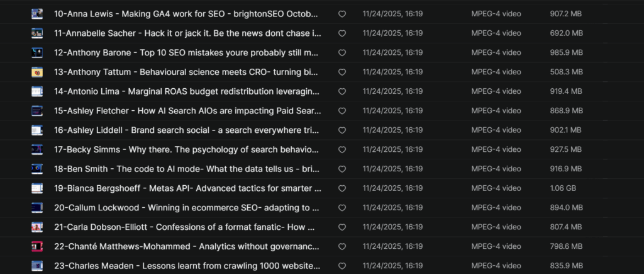The image size is (644, 274).
Task: Click file icon for 18-Ben Smith video
Action: (x=37, y=169)
